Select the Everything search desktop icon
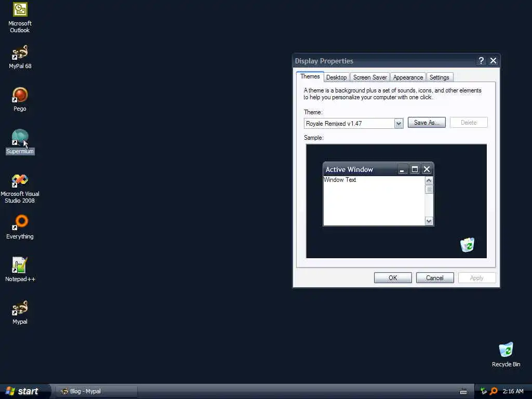The height and width of the screenshot is (399, 532). click(20, 227)
